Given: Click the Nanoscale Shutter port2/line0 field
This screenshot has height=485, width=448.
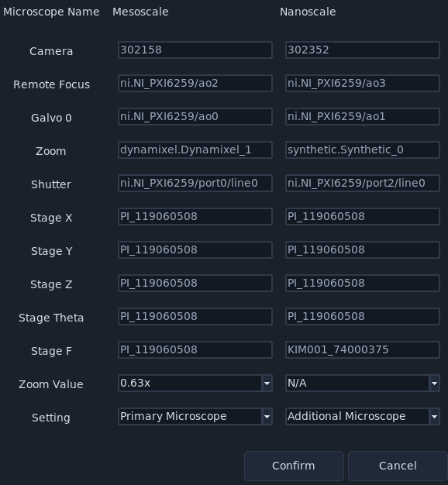Looking at the screenshot, I should (x=363, y=183).
